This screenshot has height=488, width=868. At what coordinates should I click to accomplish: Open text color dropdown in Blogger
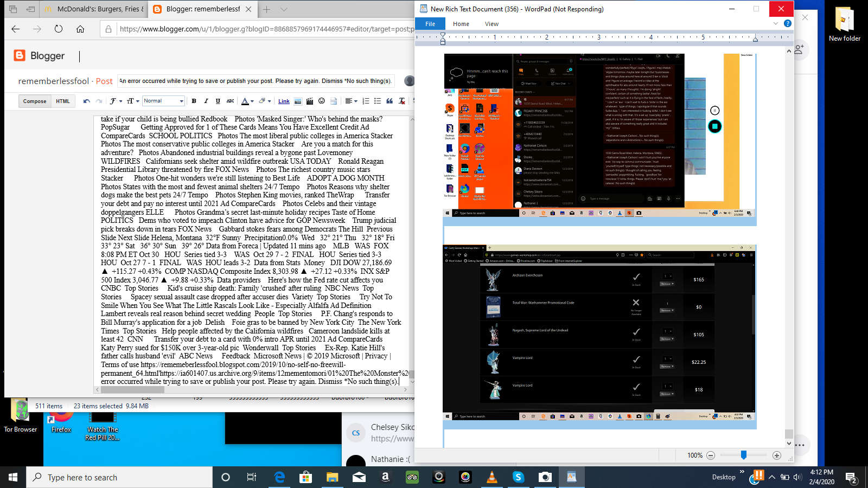tap(247, 101)
